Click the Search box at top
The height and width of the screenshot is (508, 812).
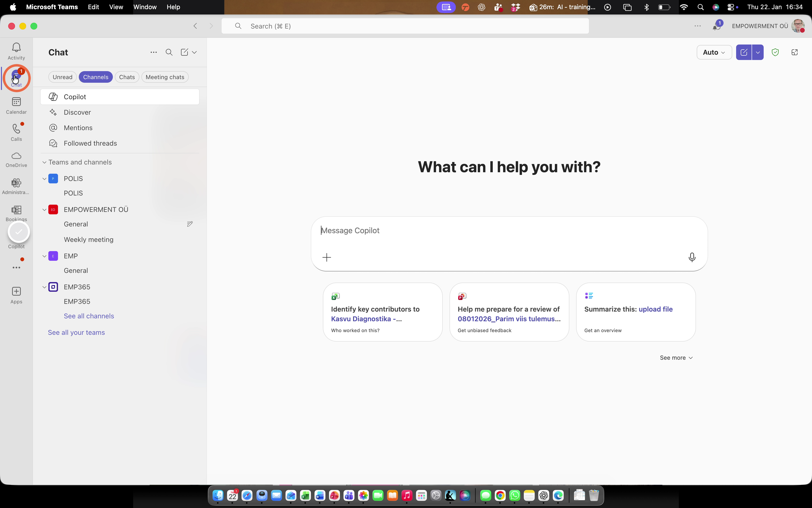pos(405,26)
